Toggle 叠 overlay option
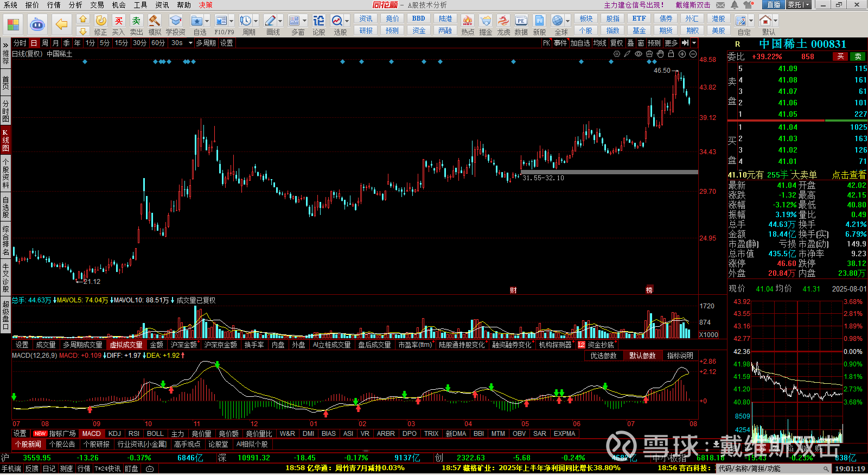868x475 pixels. pyautogui.click(x=630, y=43)
